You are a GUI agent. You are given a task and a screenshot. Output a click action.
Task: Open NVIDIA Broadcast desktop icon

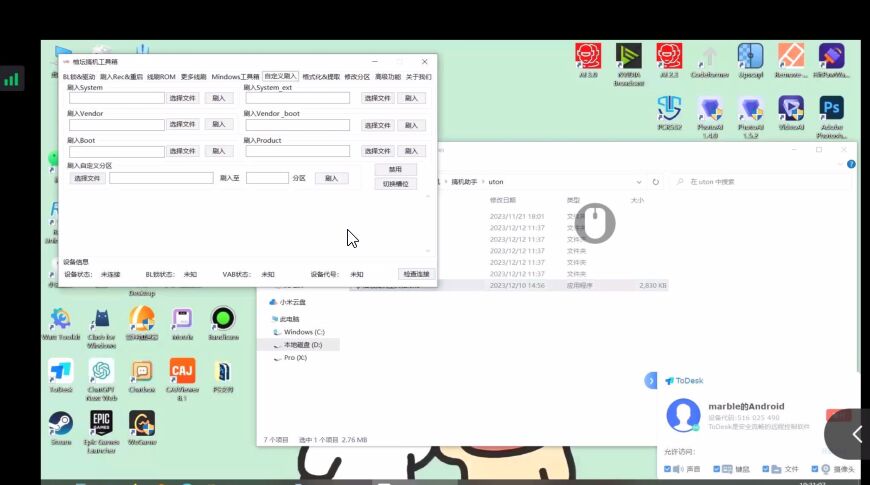[629, 56]
